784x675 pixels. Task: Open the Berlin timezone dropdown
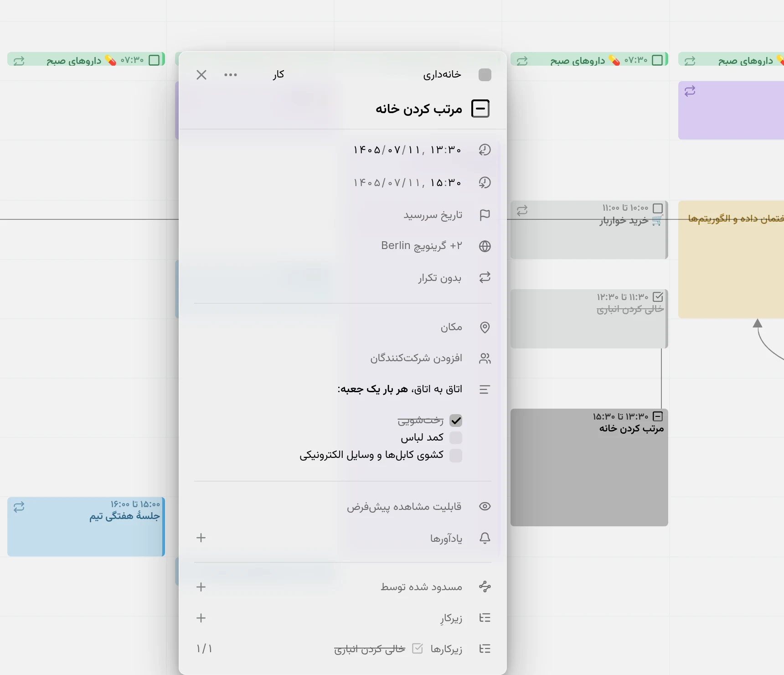pyautogui.click(x=422, y=246)
